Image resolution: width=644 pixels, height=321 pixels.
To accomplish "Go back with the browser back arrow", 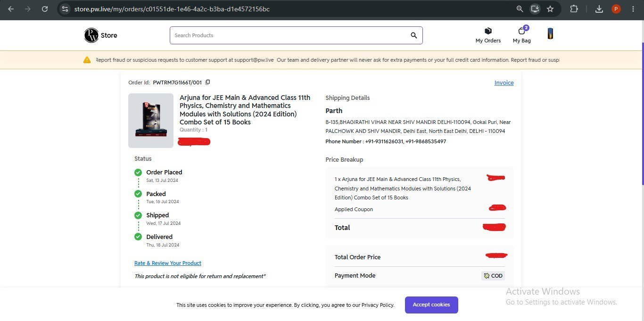I will coord(11,9).
